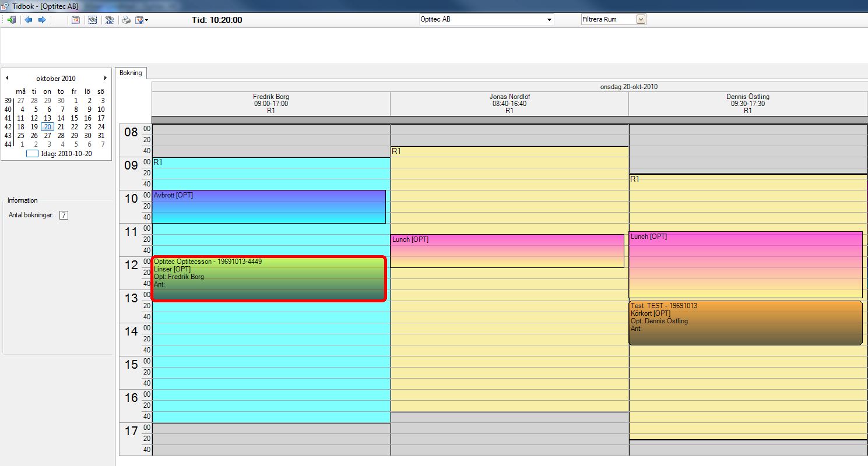The width and height of the screenshot is (868, 466).
Task: Go to next day with right arrow
Action: pyautogui.click(x=42, y=20)
